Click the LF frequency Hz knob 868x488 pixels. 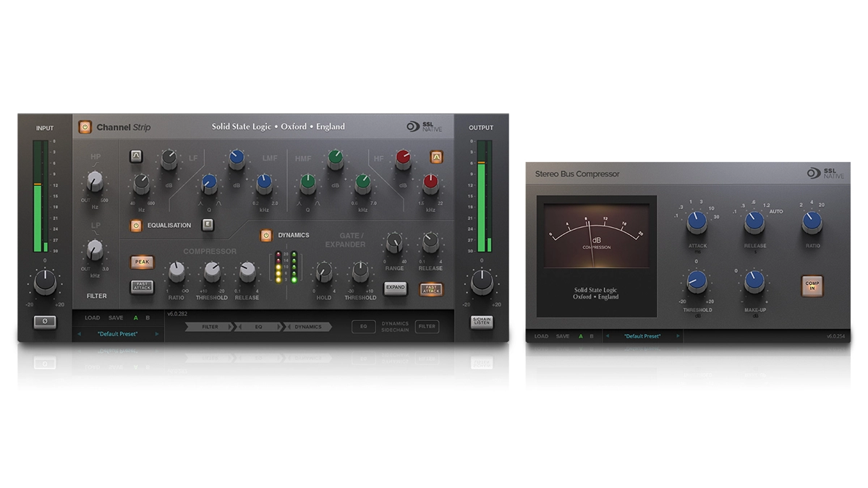tap(142, 184)
